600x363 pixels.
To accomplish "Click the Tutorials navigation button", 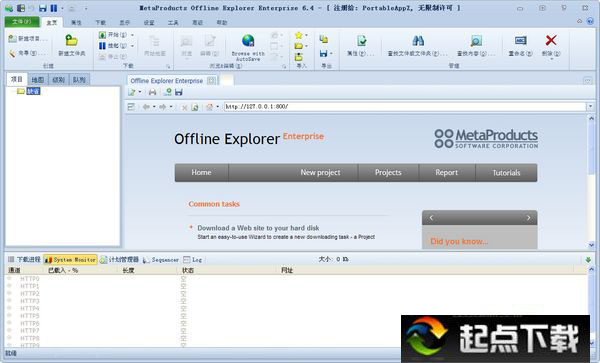I will point(506,173).
